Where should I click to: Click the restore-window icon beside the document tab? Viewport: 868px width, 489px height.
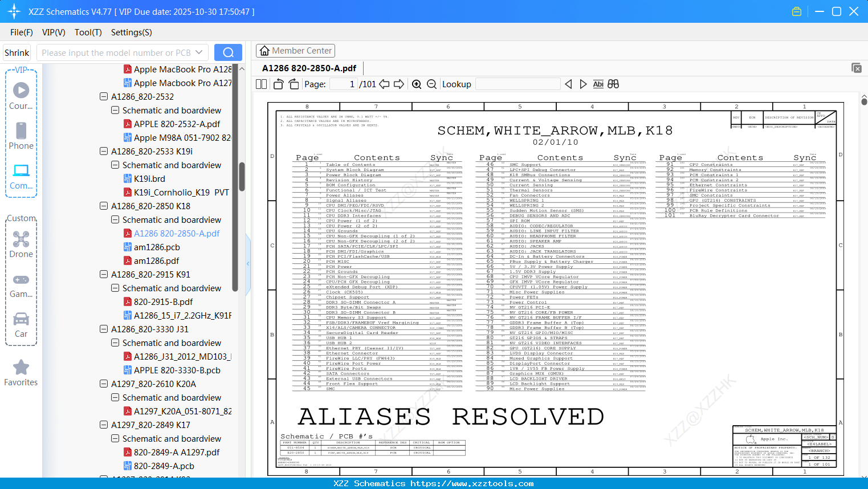point(857,68)
